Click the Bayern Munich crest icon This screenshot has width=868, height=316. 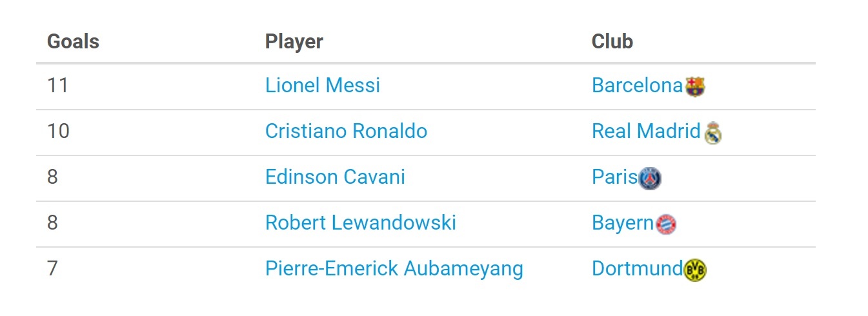tap(665, 224)
